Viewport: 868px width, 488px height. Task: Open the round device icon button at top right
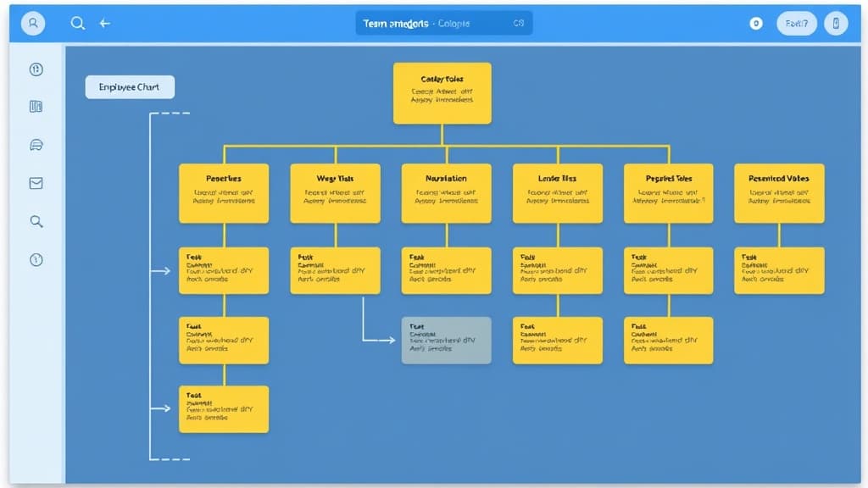pos(836,23)
